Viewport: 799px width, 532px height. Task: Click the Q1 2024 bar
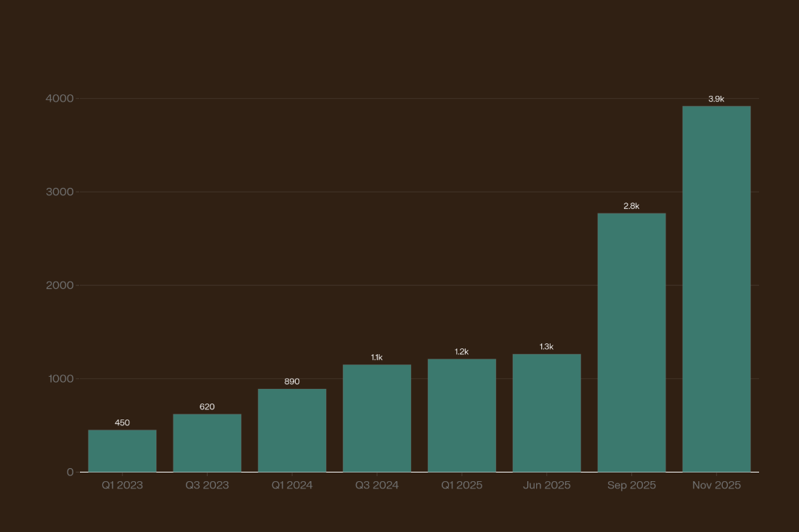pos(292,430)
